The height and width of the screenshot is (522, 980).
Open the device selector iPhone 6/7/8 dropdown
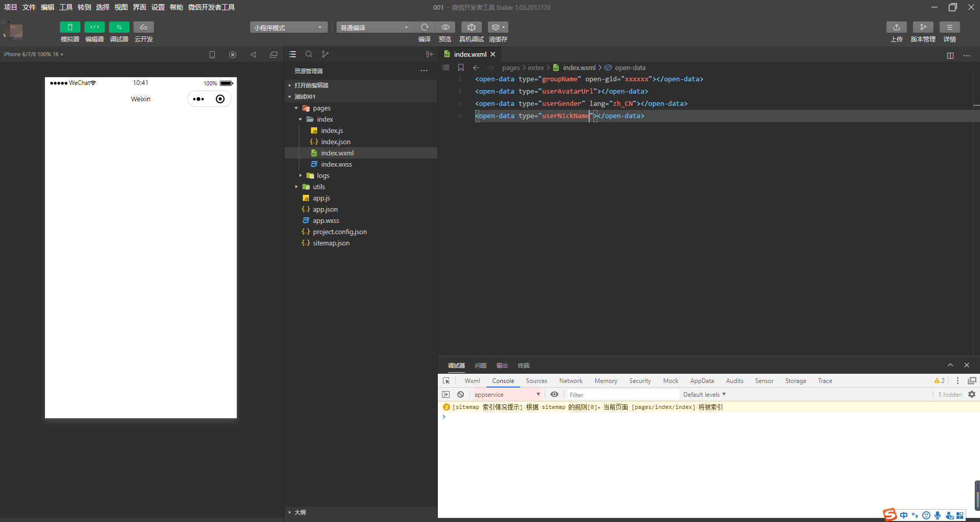(x=33, y=54)
